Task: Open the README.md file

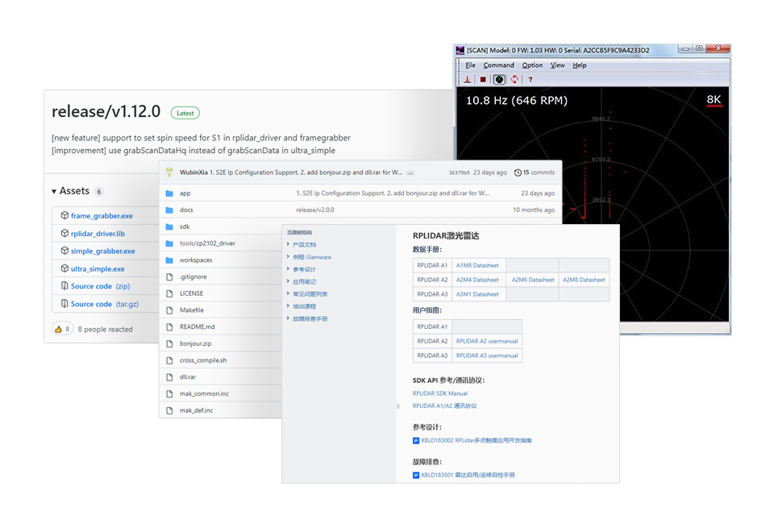Action: tap(197, 326)
